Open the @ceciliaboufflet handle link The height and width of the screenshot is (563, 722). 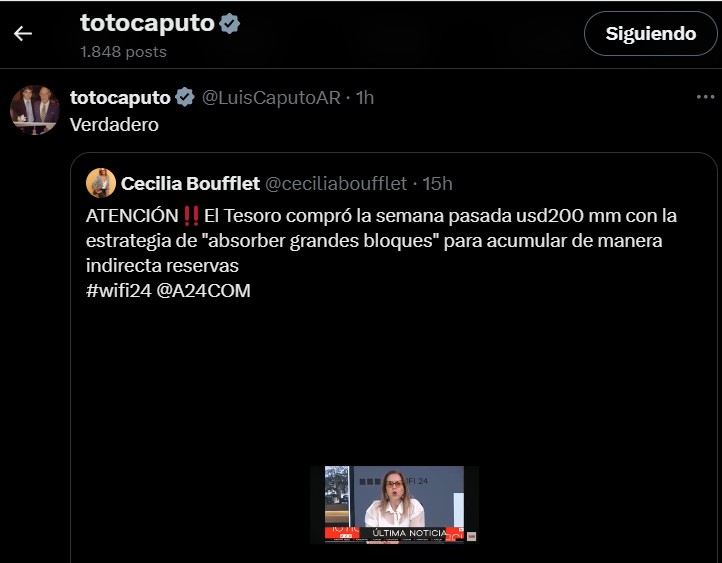[336, 184]
